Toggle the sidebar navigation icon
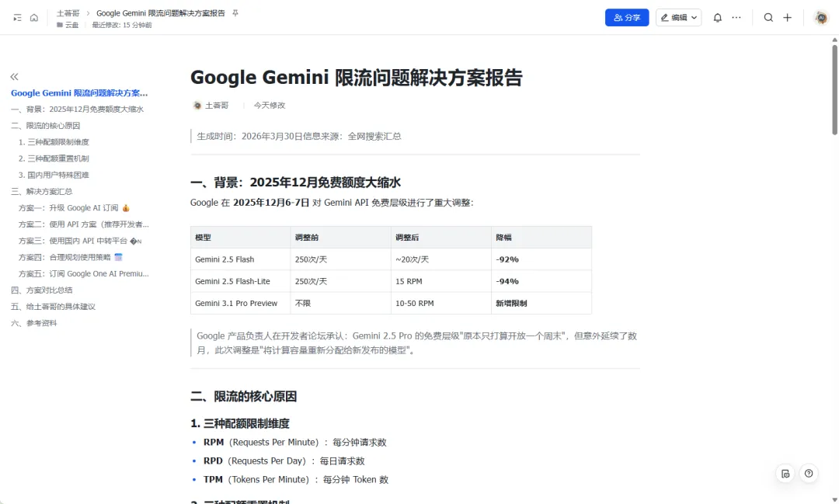Image resolution: width=839 pixels, height=504 pixels. (x=17, y=18)
